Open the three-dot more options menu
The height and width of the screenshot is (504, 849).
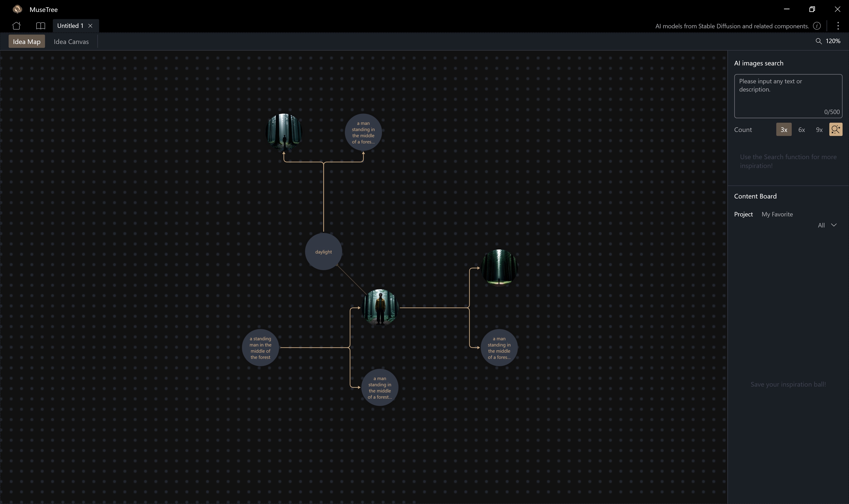point(838,26)
